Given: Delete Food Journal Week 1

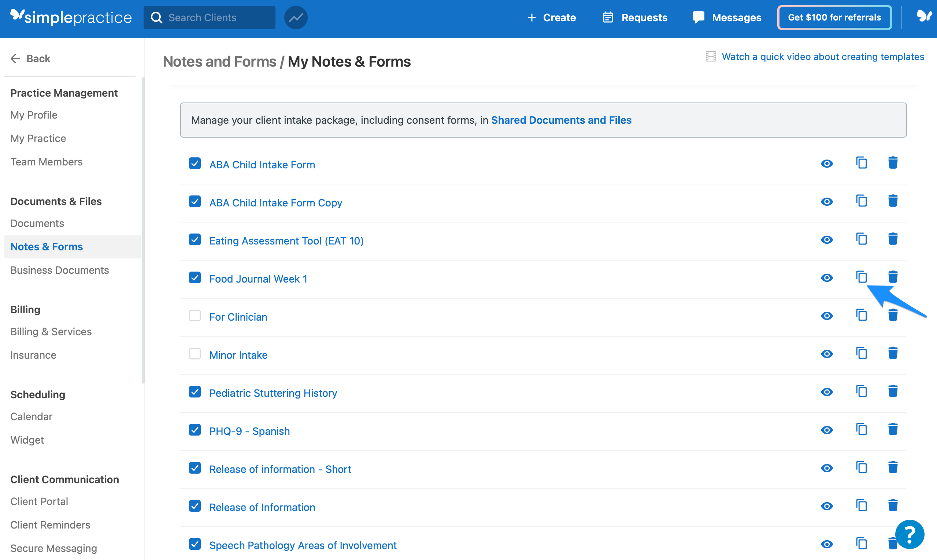Looking at the screenshot, I should pos(892,277).
